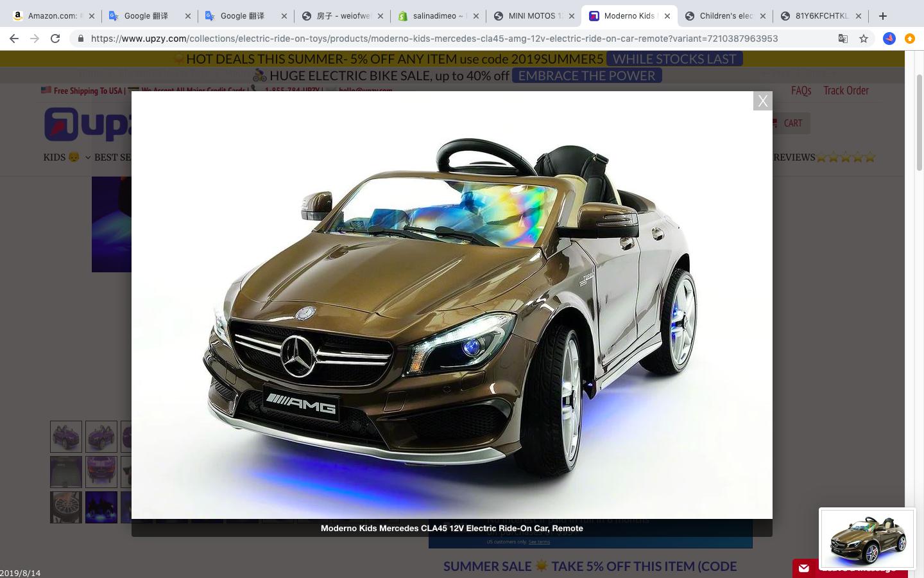Open the Google Translate address bar icon

(x=843, y=39)
